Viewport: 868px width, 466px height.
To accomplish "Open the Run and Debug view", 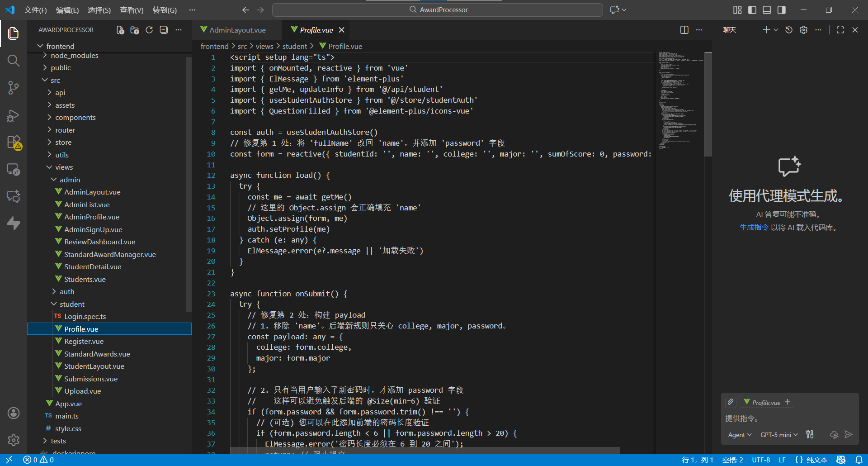I will coord(14,115).
